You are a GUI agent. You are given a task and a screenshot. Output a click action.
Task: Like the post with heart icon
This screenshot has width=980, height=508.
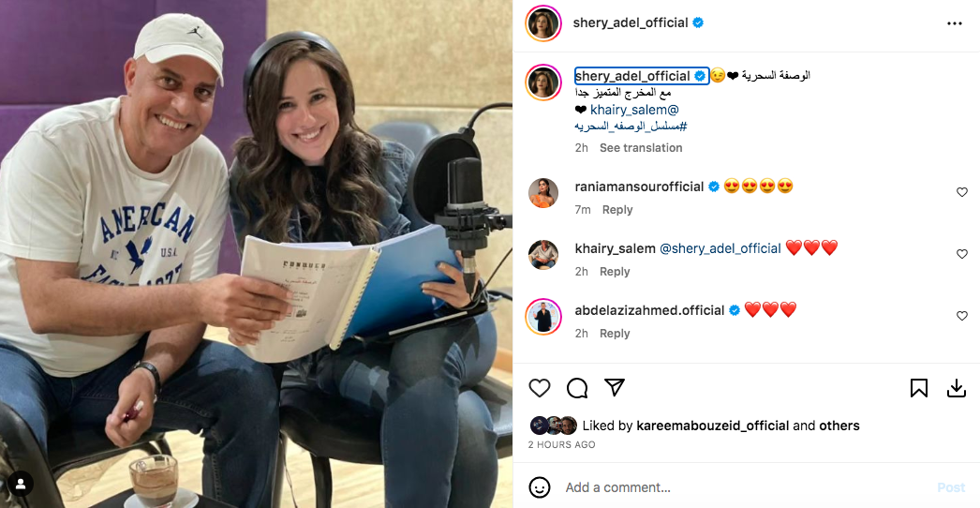540,388
